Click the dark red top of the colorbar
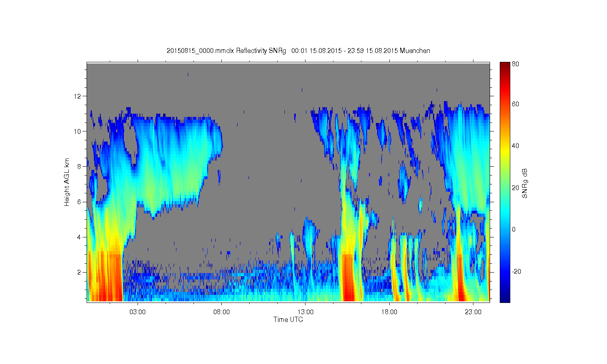This screenshot has width=607, height=364. (x=505, y=66)
